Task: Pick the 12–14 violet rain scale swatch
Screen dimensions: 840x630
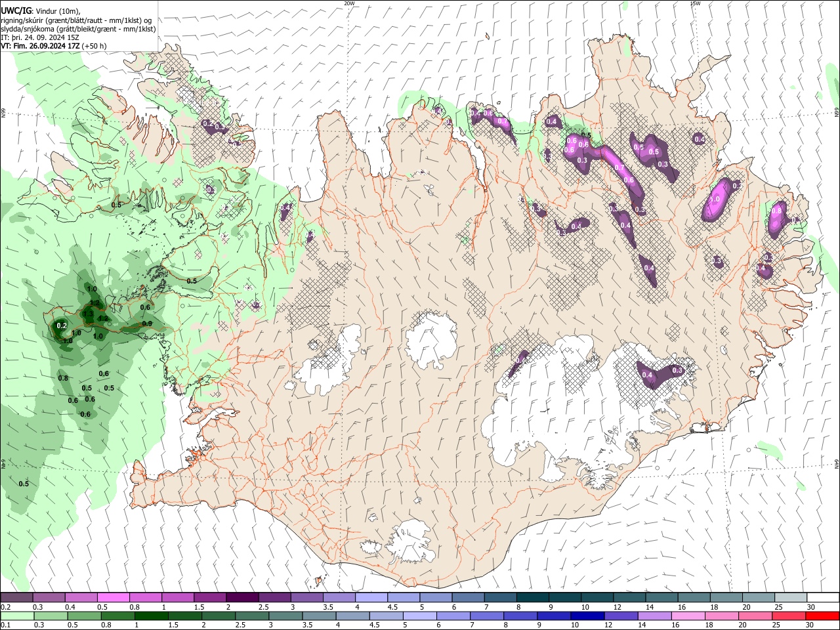Action: [621, 616]
